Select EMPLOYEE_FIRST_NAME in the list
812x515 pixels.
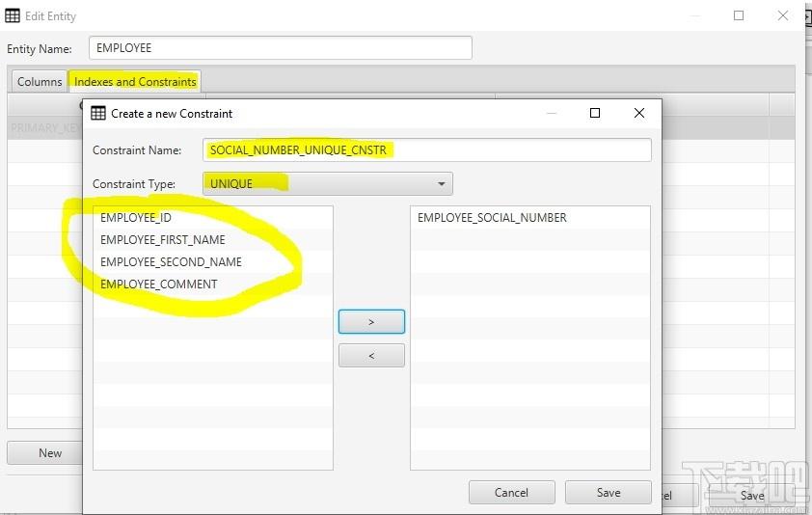click(x=213, y=240)
